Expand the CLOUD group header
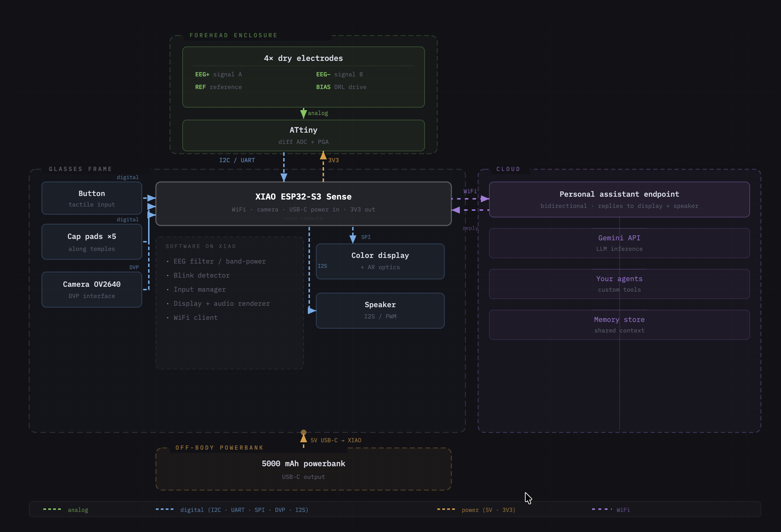 (508, 169)
